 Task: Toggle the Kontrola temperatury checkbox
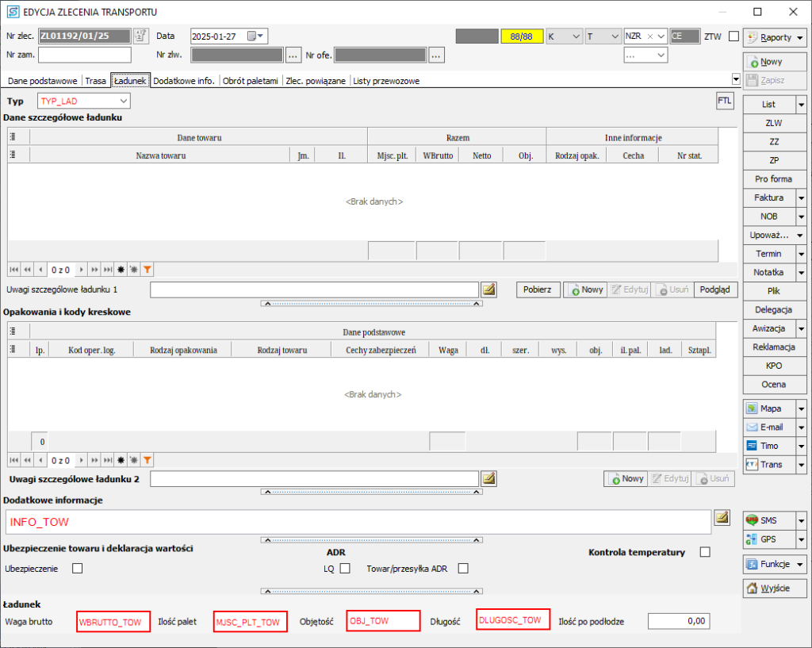click(705, 552)
